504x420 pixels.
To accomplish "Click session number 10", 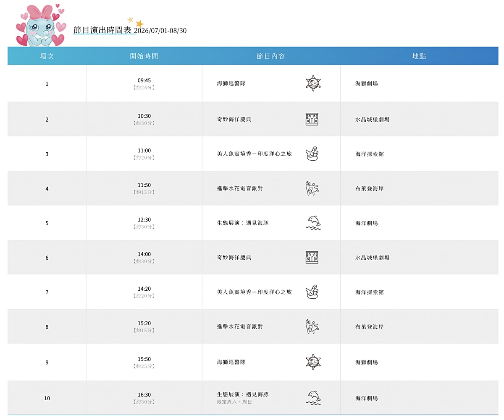I will coord(47,398).
